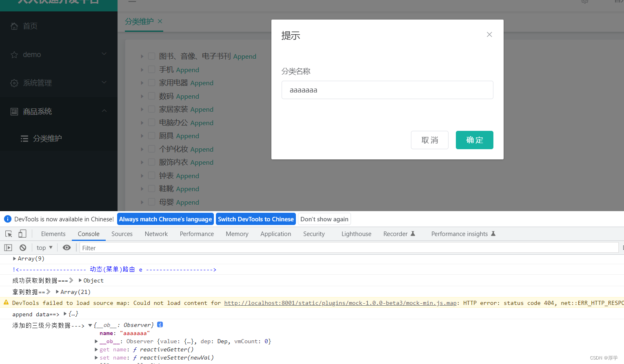Open the Application tab

(x=276, y=234)
